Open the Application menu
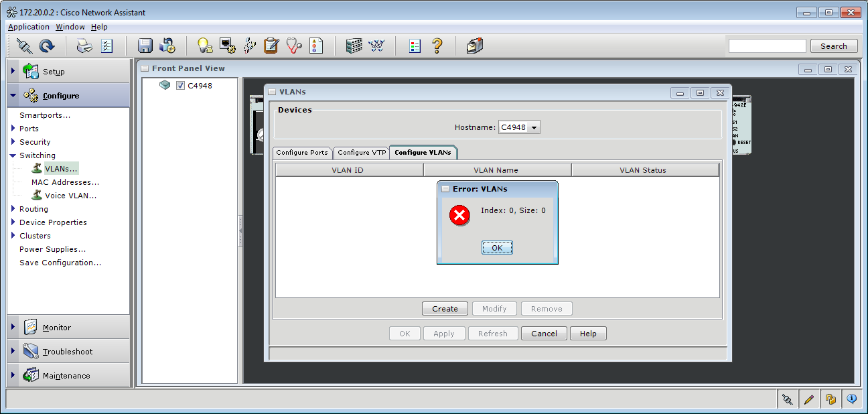Screen dimensions: 868x414 [x=29, y=27]
